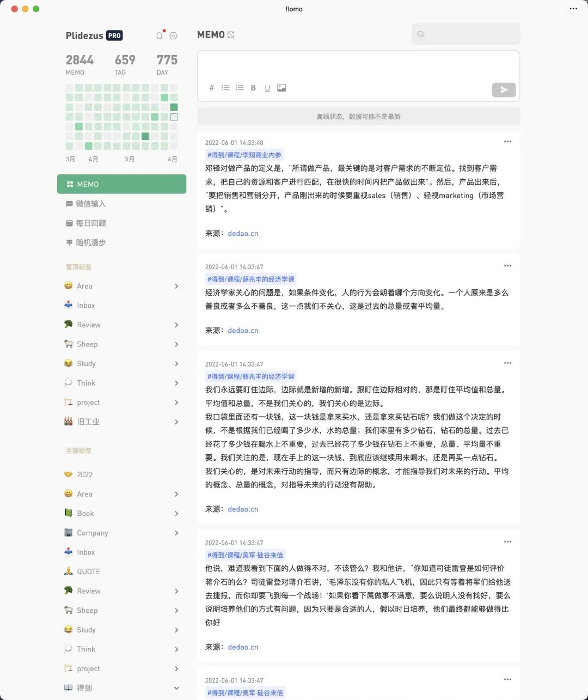The width and height of the screenshot is (588, 700).
Task: Open options for the last 吴军·硅谷来信 memo
Action: click(507, 679)
